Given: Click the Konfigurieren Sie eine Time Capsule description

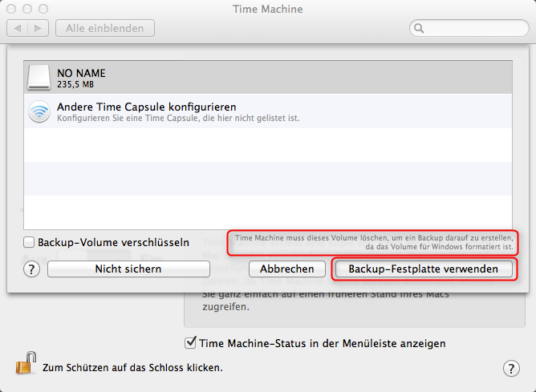Looking at the screenshot, I should (x=178, y=119).
